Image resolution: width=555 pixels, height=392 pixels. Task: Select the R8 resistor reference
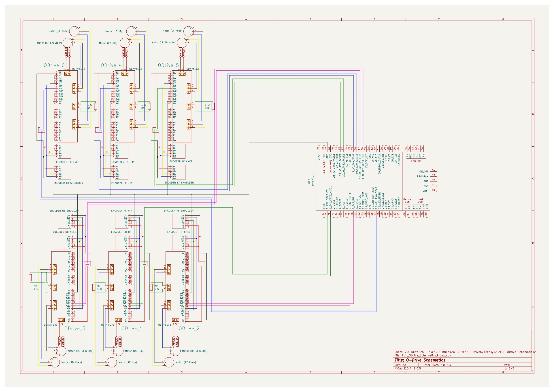[35, 286]
